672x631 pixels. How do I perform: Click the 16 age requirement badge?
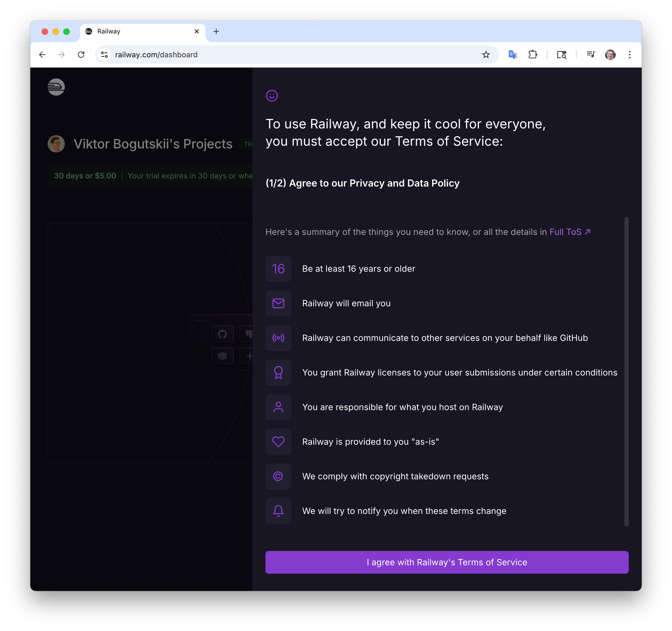pyautogui.click(x=278, y=269)
